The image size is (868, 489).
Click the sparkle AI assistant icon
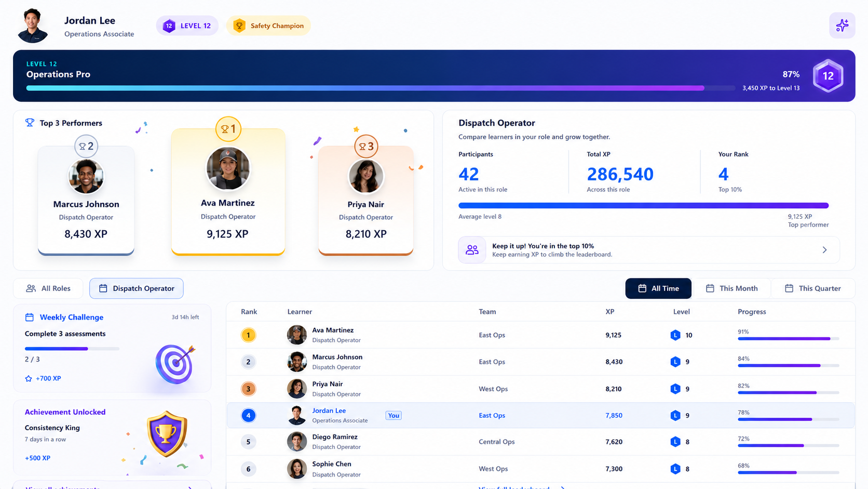pyautogui.click(x=842, y=25)
